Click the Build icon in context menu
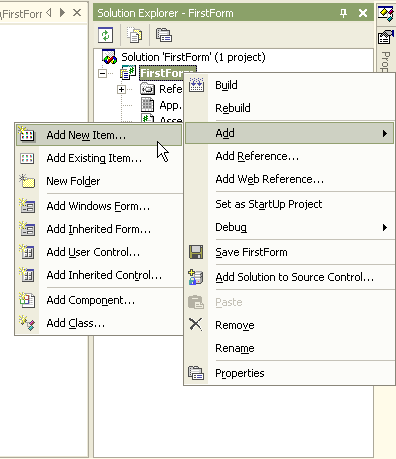 coord(196,85)
